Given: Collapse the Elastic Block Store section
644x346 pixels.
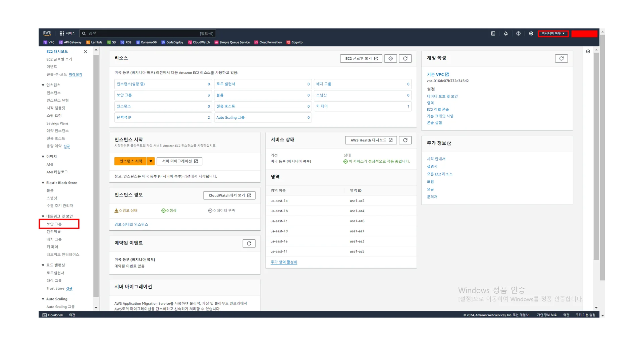Looking at the screenshot, I should point(43,183).
